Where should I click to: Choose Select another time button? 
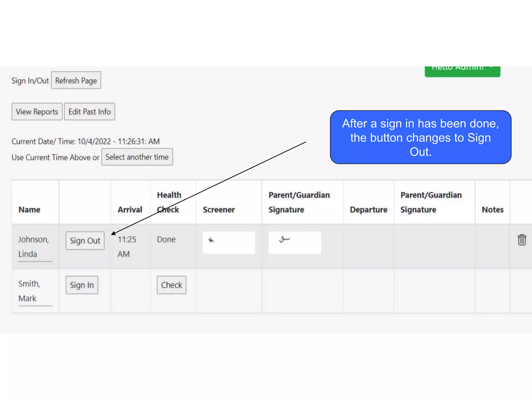(x=137, y=157)
